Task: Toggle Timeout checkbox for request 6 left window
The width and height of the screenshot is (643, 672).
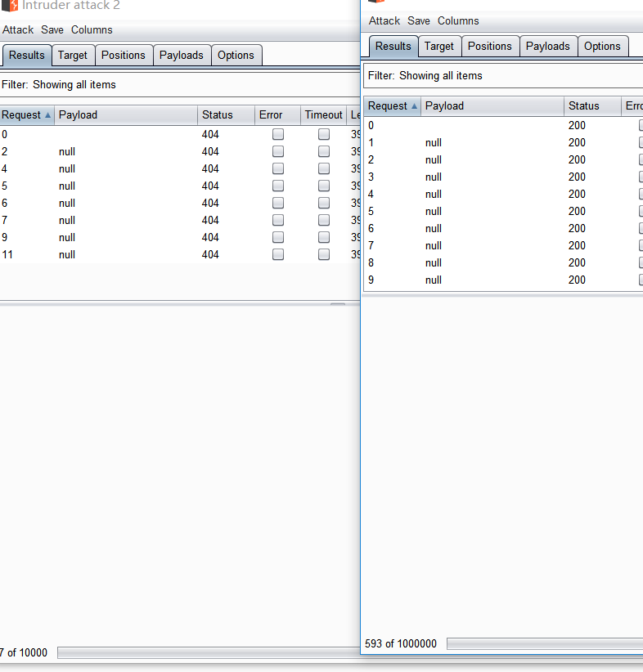Action: [324, 203]
